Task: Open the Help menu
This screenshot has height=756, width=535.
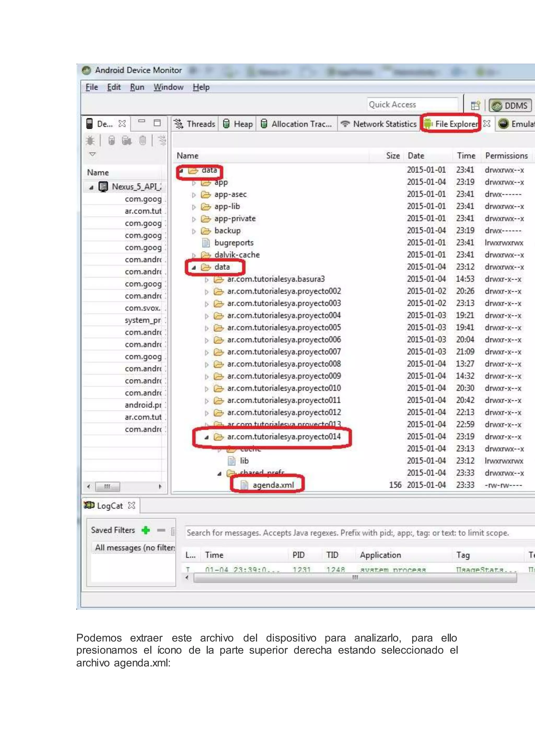Action: [201, 87]
